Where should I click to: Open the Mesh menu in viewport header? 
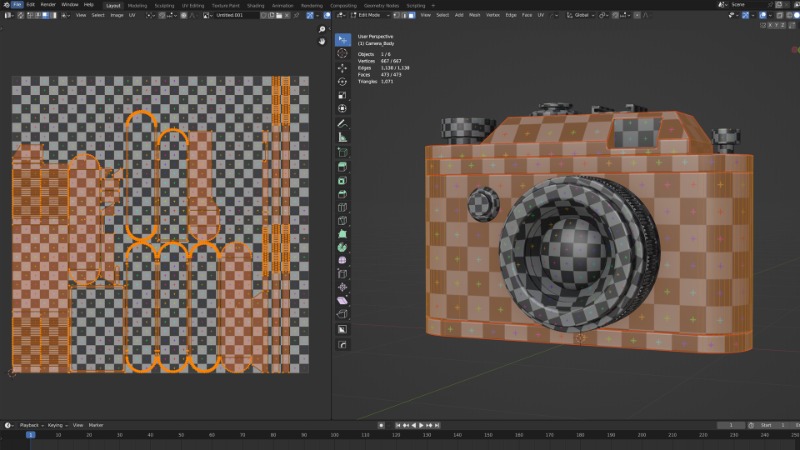tap(474, 16)
